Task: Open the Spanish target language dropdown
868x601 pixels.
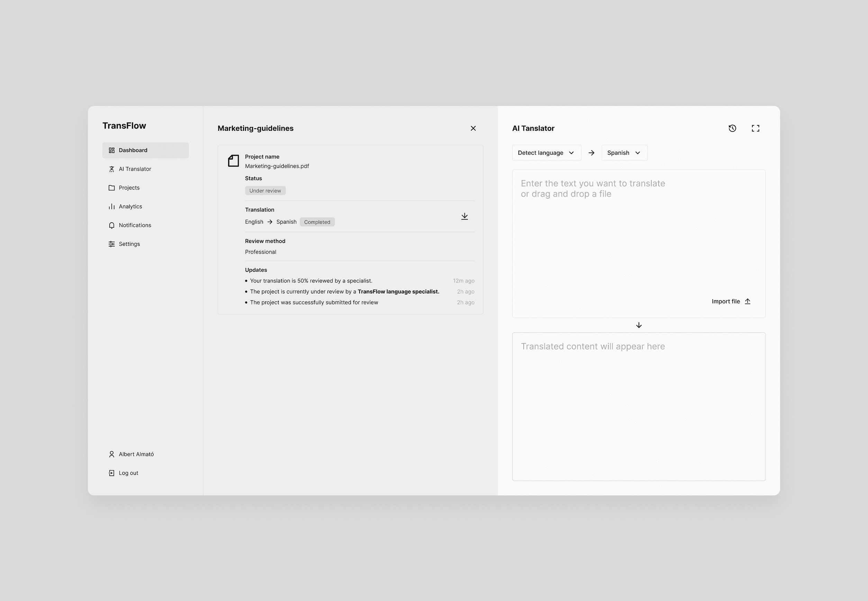Action: pos(624,153)
